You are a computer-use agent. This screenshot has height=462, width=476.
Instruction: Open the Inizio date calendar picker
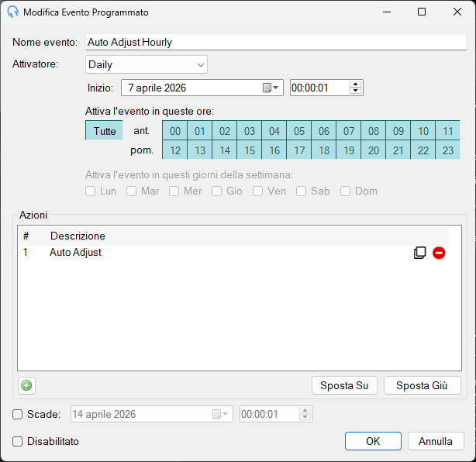pos(271,88)
